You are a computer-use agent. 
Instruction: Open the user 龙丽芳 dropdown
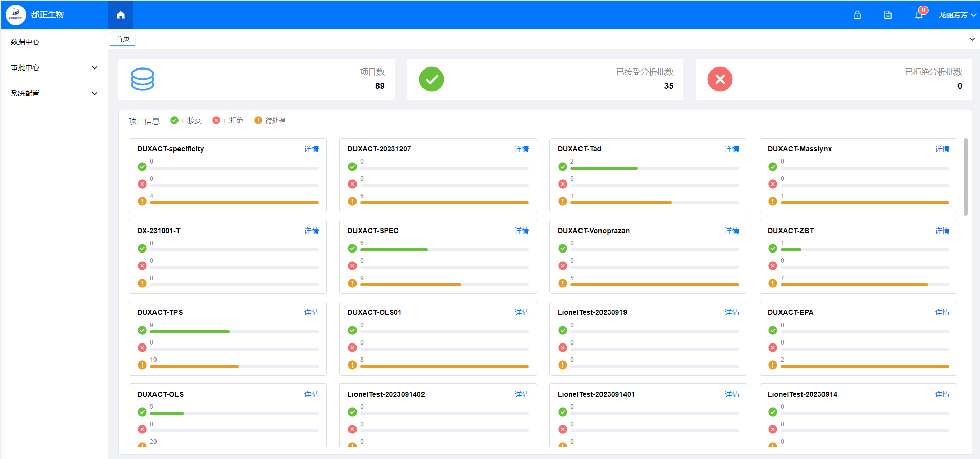pos(957,15)
